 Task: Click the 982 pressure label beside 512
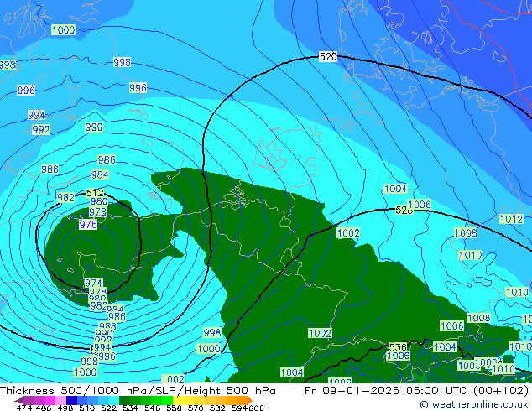65,197
